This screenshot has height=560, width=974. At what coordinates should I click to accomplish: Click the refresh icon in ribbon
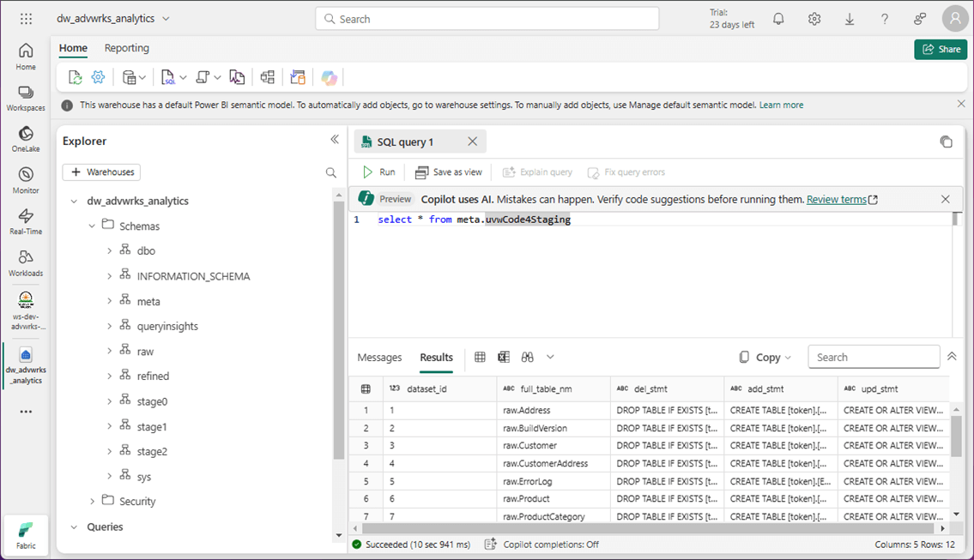[x=75, y=77]
